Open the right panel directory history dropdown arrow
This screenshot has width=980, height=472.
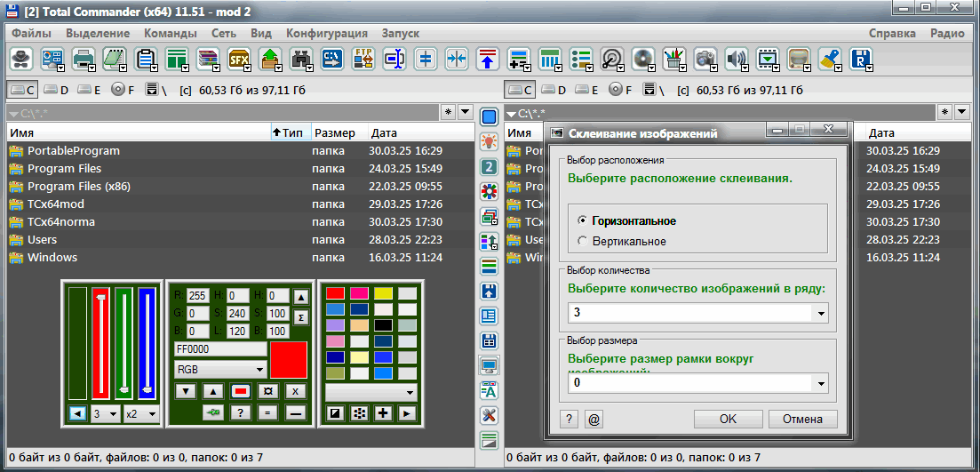963,113
